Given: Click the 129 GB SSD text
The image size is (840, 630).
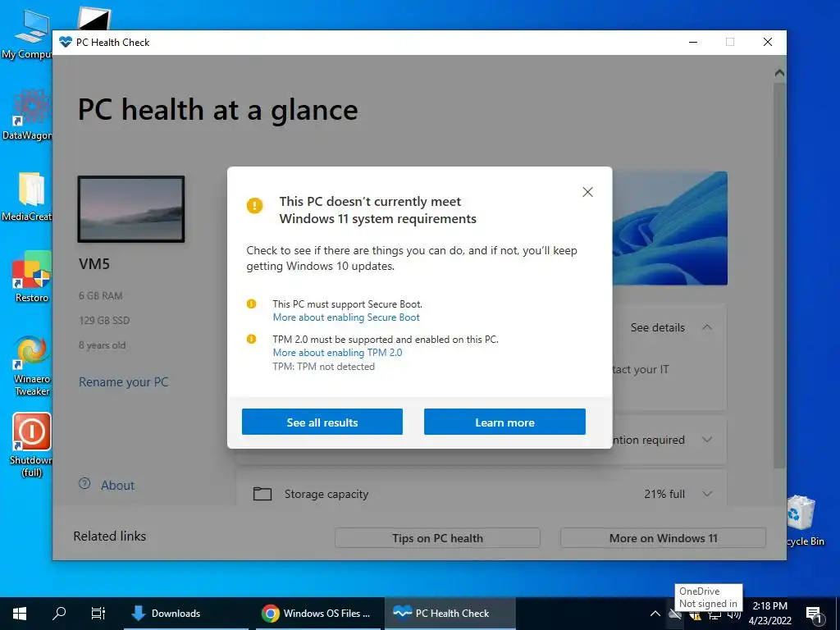Looking at the screenshot, I should (104, 321).
